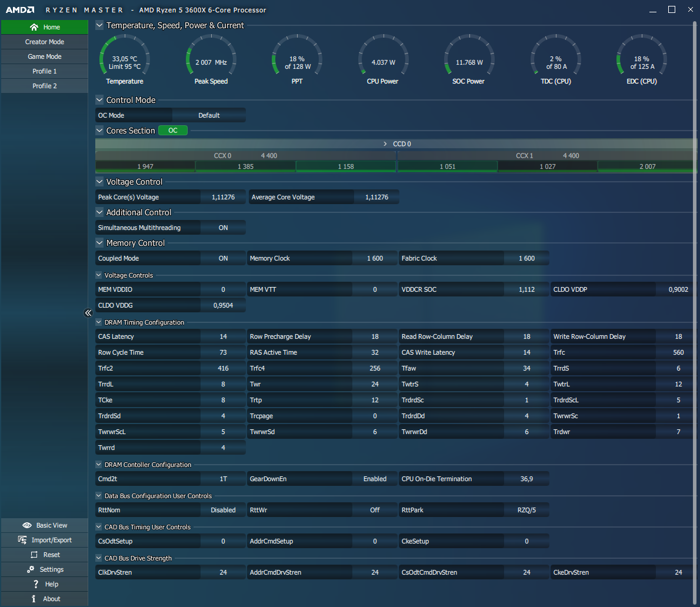The width and height of the screenshot is (700, 607).
Task: Click the AMD logo
Action: pos(20,10)
